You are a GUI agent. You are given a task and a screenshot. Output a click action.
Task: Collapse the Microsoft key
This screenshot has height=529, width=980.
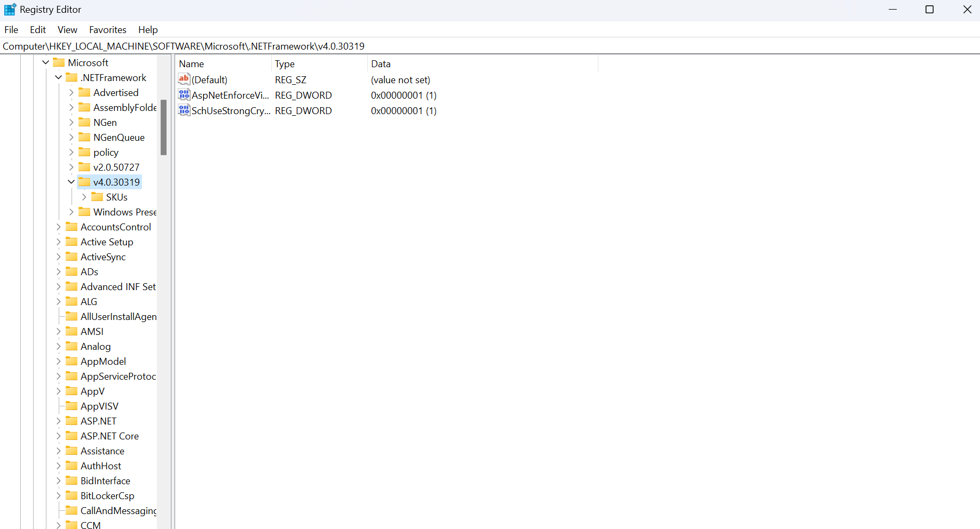(x=45, y=62)
